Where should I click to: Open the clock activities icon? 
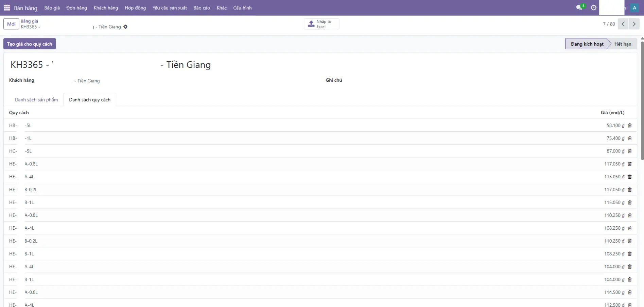tap(594, 7)
